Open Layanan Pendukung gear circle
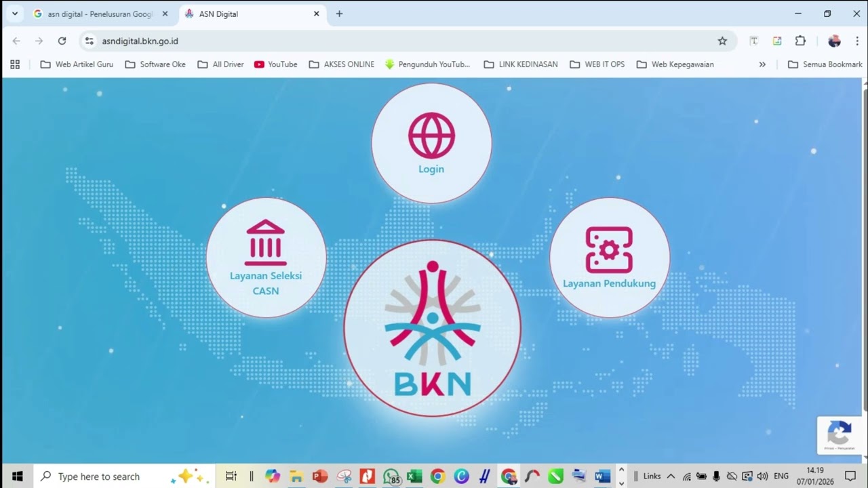This screenshot has height=488, width=868. click(x=610, y=258)
